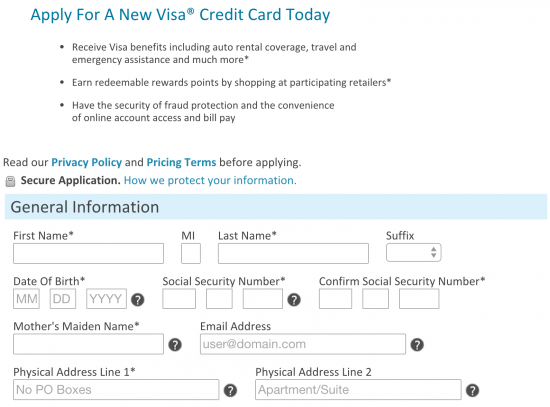The width and height of the screenshot is (550, 407).
Task: Open help icon for Mother's Maiden Name
Action: (x=175, y=345)
